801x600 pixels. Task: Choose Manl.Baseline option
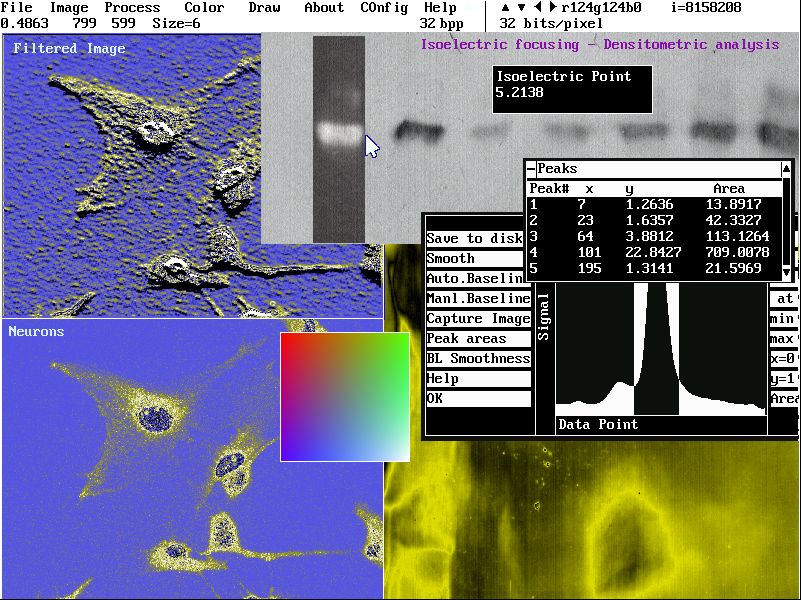coord(479,298)
